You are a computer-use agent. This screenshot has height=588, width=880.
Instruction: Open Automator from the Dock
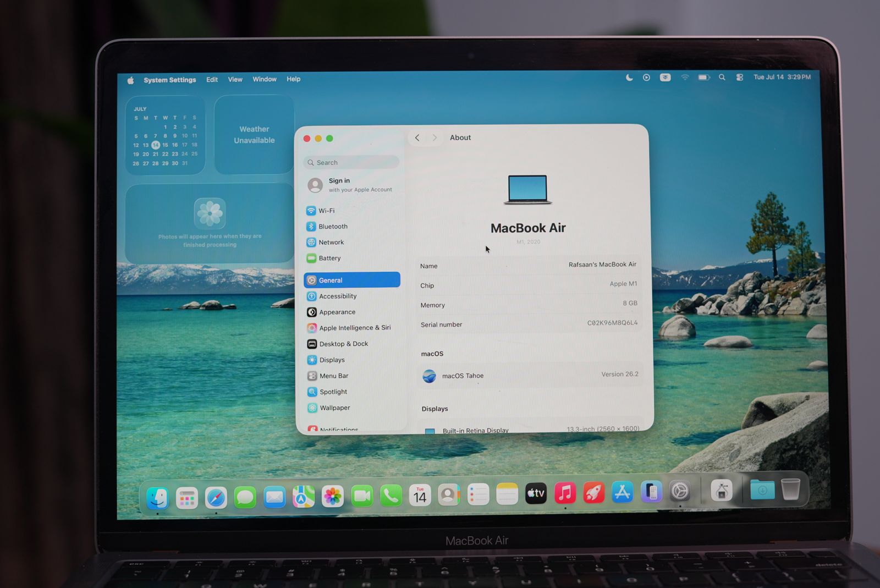point(722,490)
